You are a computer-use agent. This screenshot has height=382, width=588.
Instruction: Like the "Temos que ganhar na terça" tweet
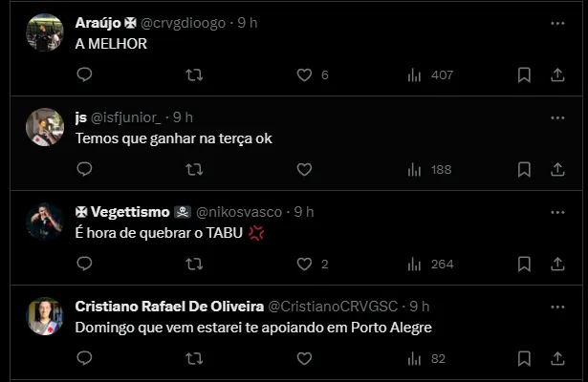click(304, 169)
